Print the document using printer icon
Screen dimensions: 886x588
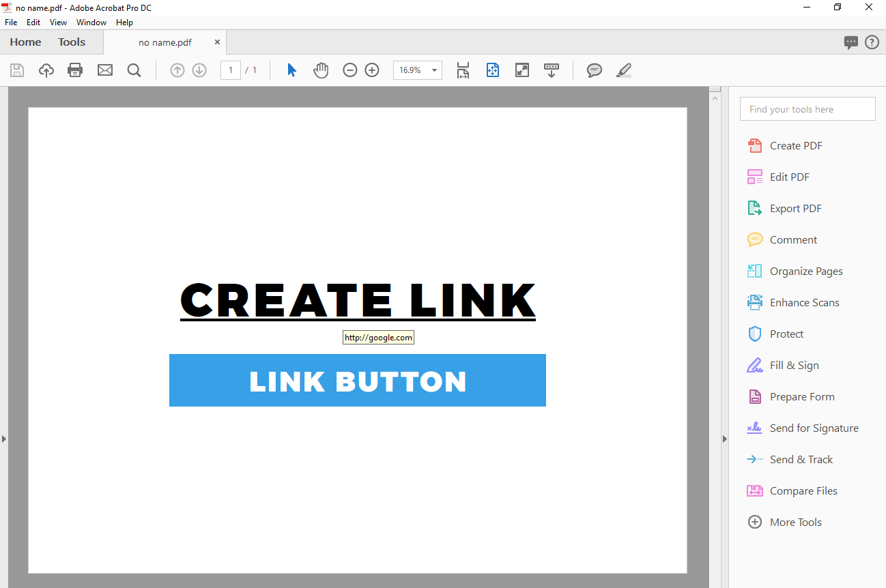point(75,70)
